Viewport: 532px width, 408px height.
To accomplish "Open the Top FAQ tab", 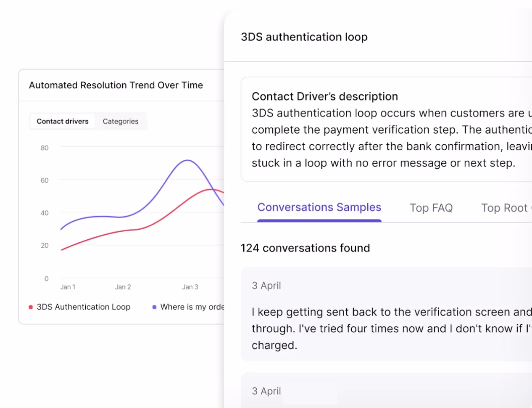I will pyautogui.click(x=431, y=208).
